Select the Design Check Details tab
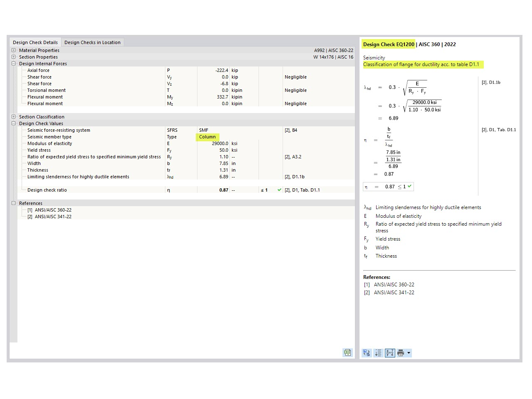Viewport: 532px width, 399px height. pyautogui.click(x=35, y=42)
